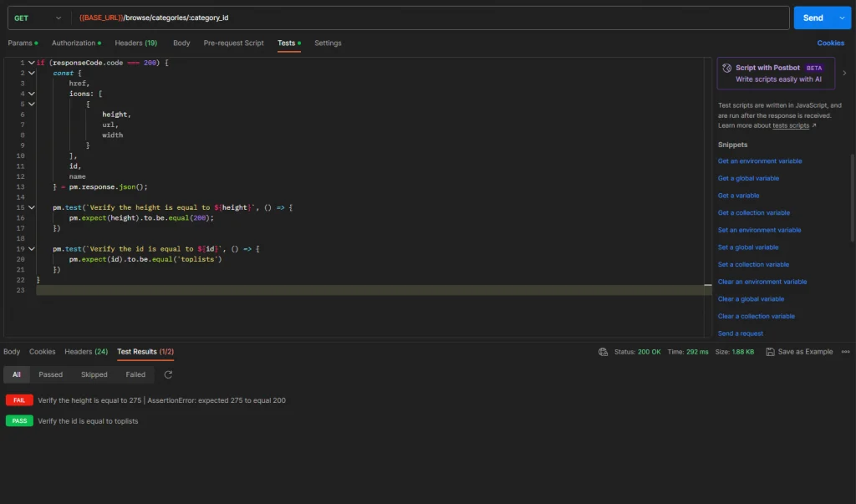
Task: Click the Snippets heading
Action: tap(732, 145)
